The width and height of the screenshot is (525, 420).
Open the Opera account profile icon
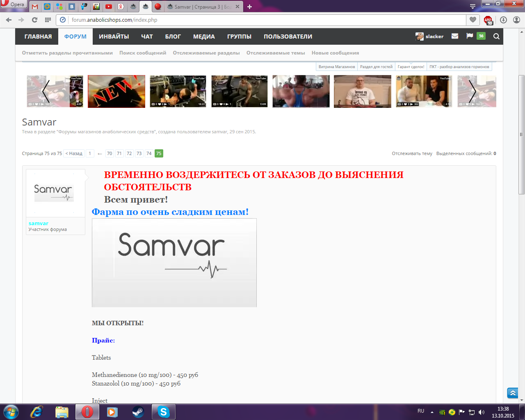[x=516, y=20]
